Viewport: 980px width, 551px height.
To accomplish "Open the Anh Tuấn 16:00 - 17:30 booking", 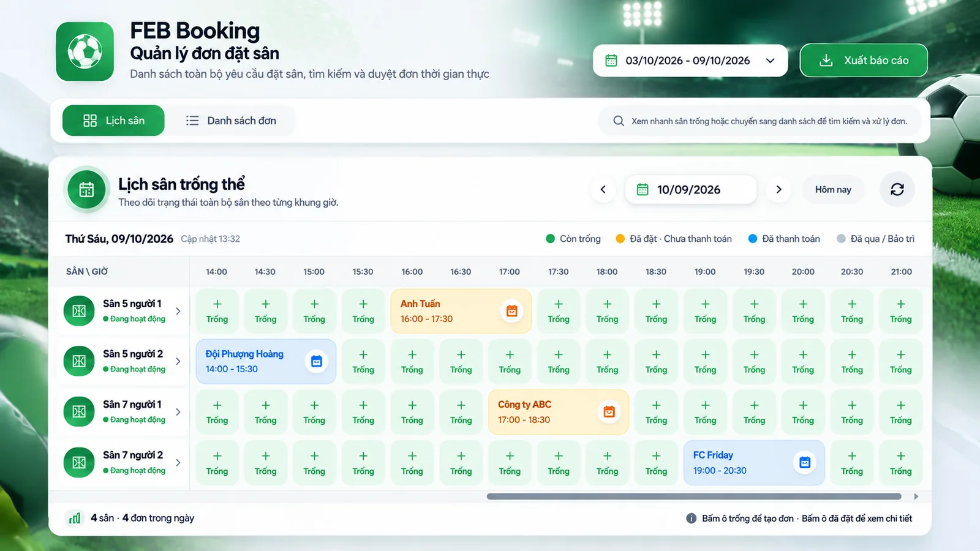I will pyautogui.click(x=461, y=311).
